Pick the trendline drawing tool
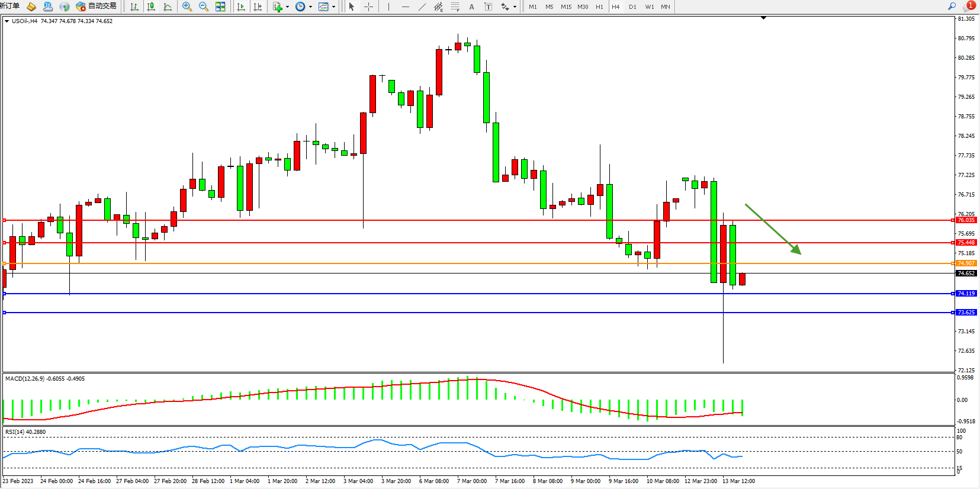The image size is (980, 489). pyautogui.click(x=422, y=7)
